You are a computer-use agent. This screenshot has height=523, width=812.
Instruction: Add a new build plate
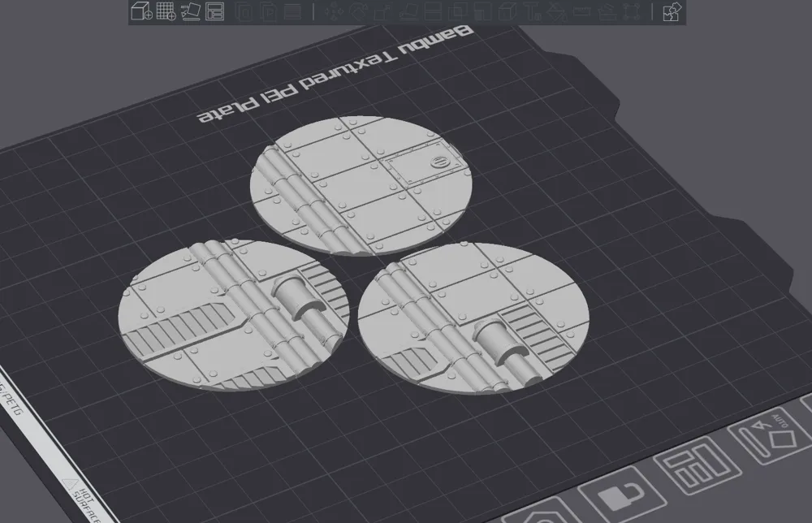tap(167, 11)
